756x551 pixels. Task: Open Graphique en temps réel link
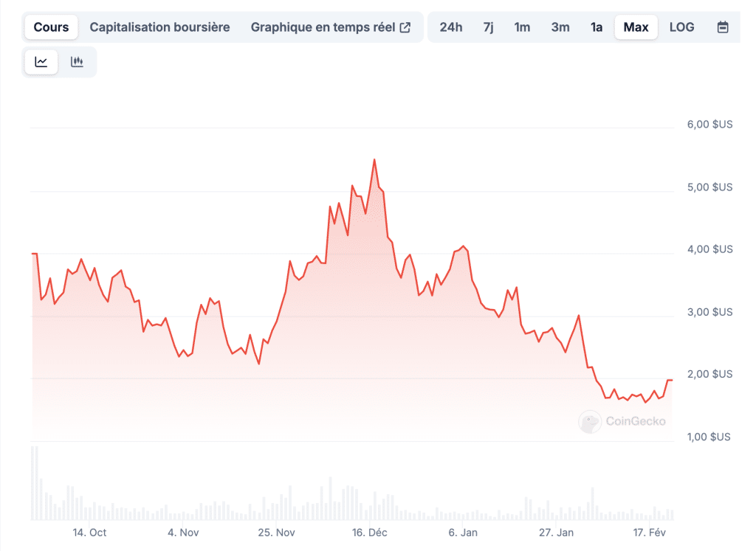(330, 27)
